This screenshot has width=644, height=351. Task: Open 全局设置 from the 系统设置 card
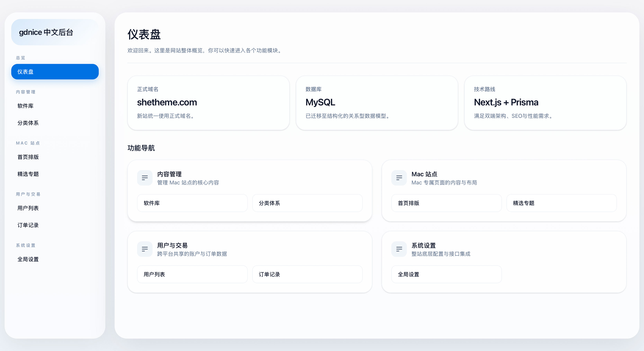(446, 274)
